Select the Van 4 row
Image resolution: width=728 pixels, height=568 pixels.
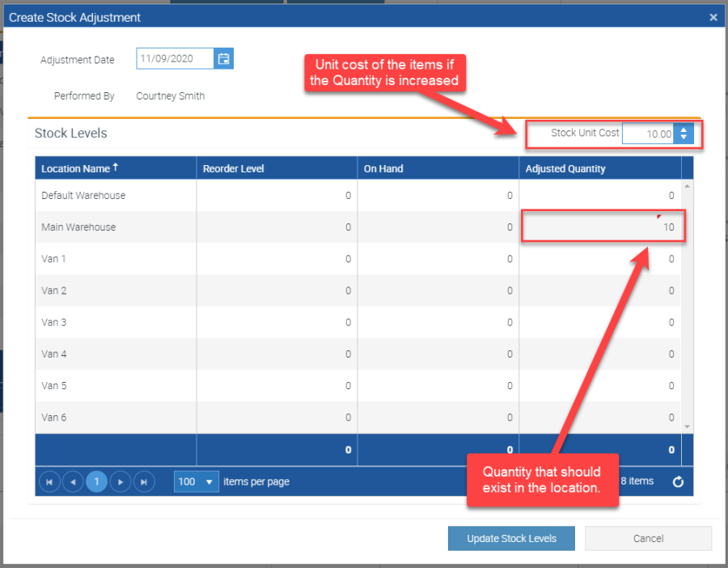(x=358, y=354)
